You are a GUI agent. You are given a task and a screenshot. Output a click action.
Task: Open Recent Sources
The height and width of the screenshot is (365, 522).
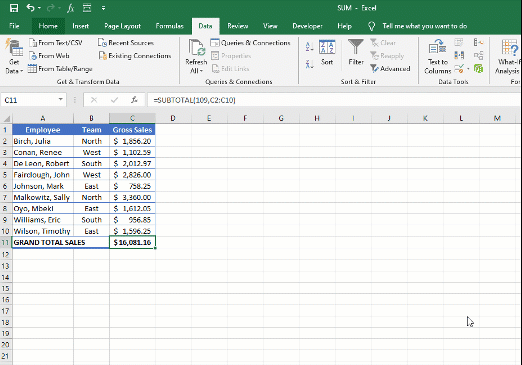pyautogui.click(x=126, y=43)
